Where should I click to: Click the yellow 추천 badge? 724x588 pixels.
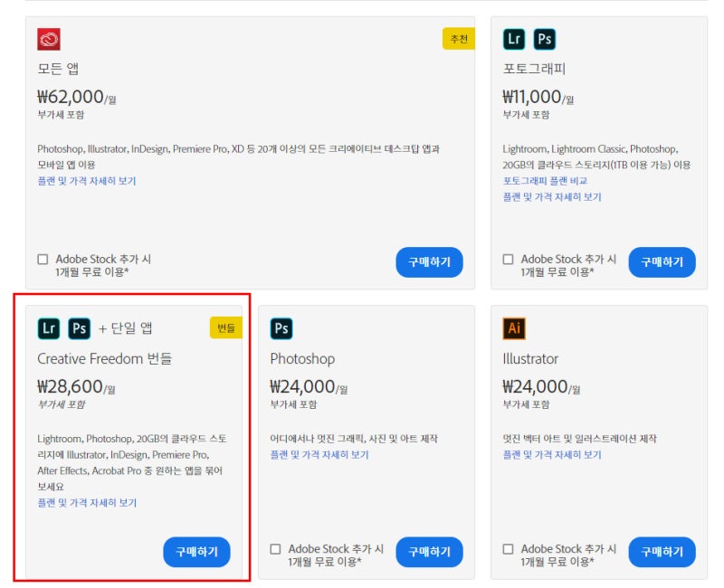459,39
